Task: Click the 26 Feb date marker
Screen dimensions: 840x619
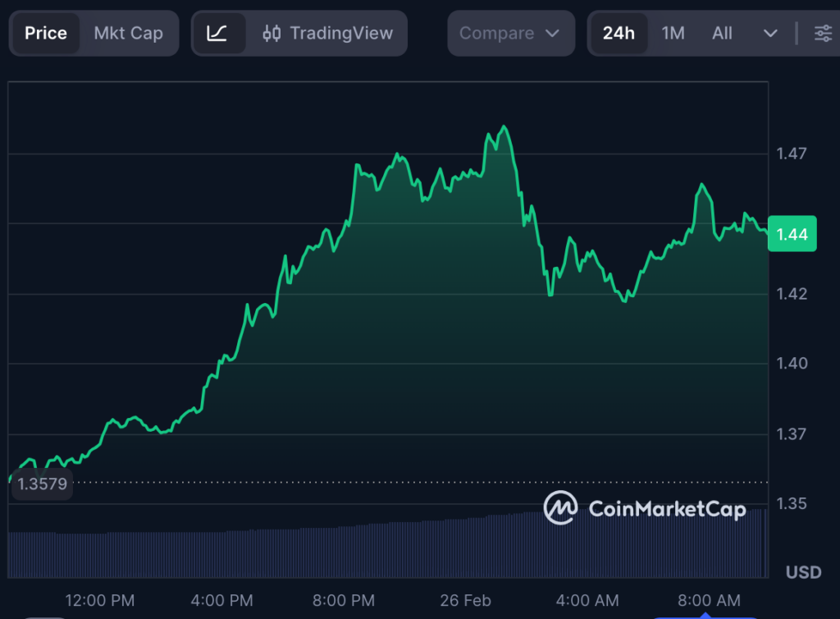Action: click(x=465, y=601)
